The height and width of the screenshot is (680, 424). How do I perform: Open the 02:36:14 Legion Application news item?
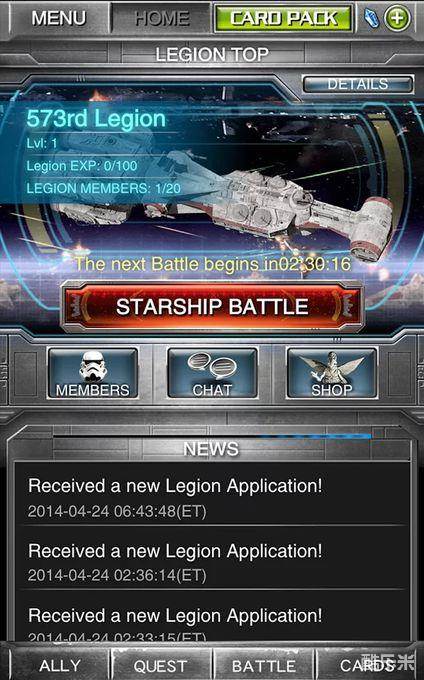[x=212, y=562]
